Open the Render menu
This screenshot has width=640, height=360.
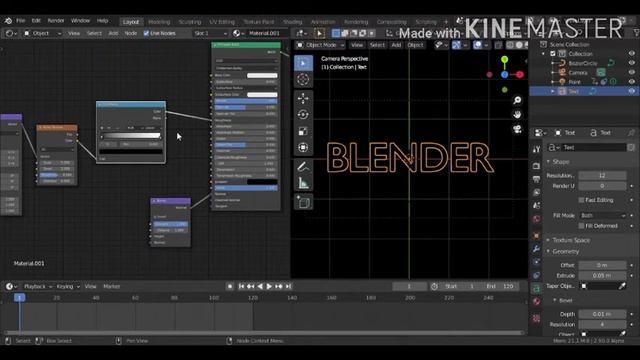pyautogui.click(x=56, y=21)
